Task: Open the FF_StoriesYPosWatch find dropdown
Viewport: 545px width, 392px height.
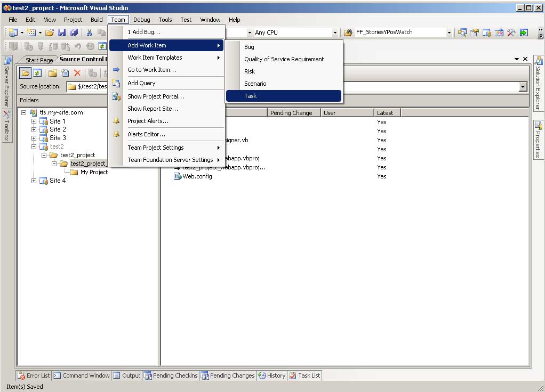Action: [x=449, y=32]
